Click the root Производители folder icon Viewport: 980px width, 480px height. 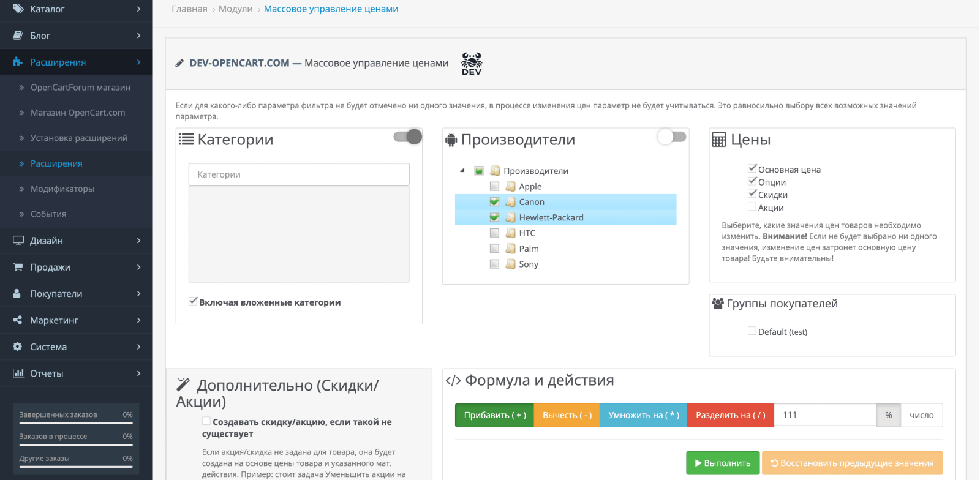tap(495, 171)
